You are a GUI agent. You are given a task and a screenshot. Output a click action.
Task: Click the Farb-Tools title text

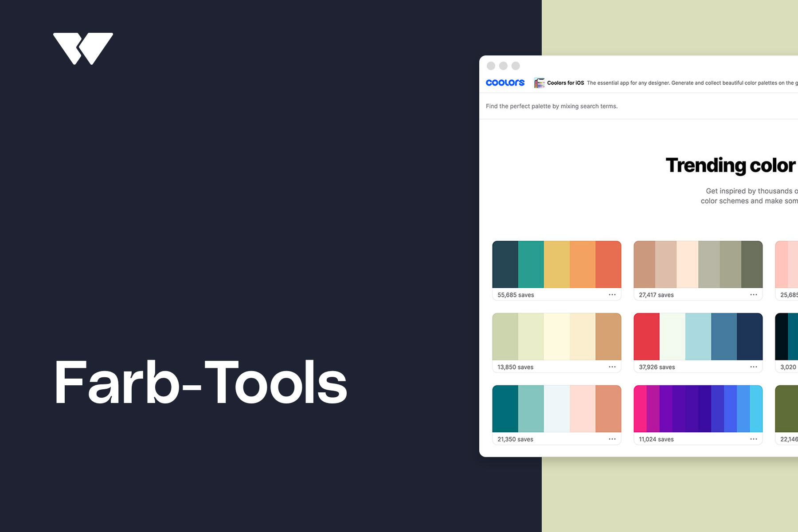point(200,383)
